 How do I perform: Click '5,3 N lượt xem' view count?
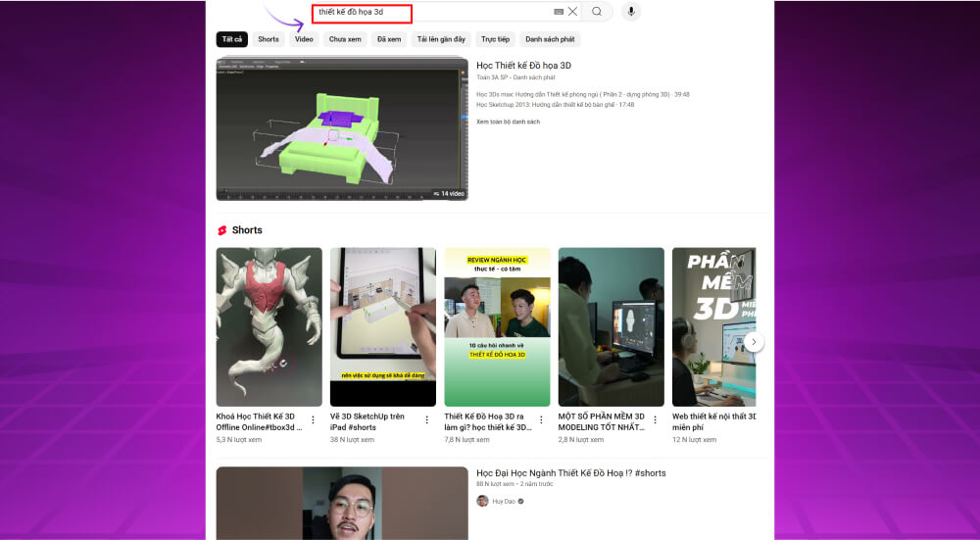pos(239,440)
